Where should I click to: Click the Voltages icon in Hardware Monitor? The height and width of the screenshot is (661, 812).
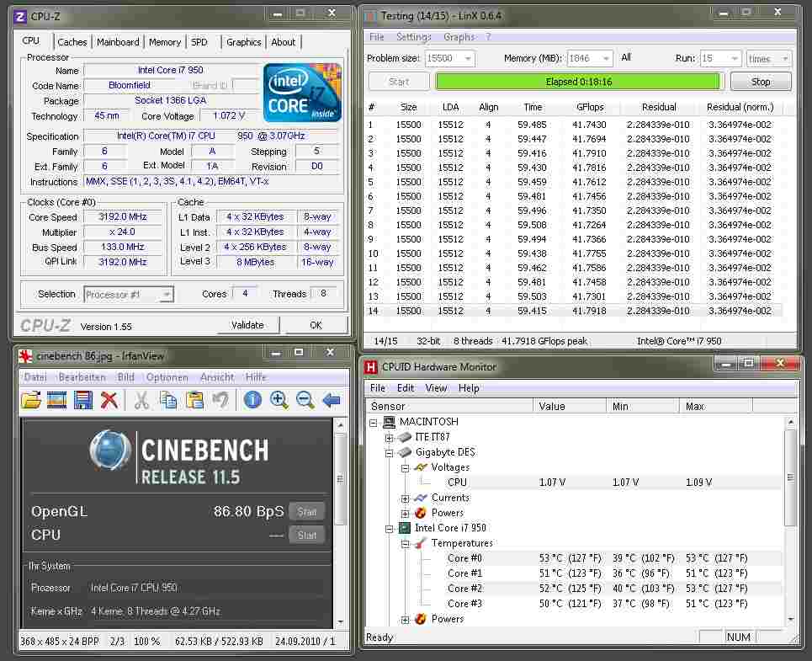click(421, 467)
